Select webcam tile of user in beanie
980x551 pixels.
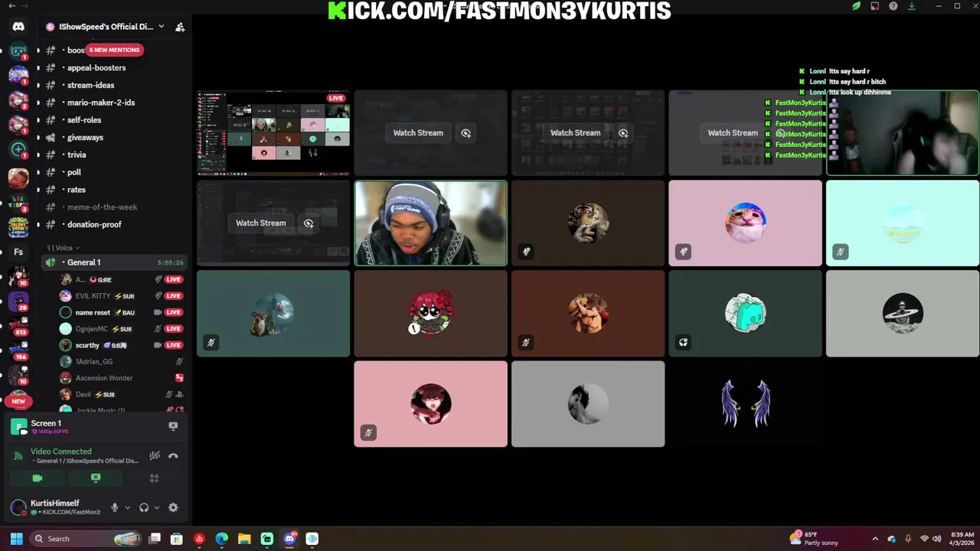(x=430, y=223)
